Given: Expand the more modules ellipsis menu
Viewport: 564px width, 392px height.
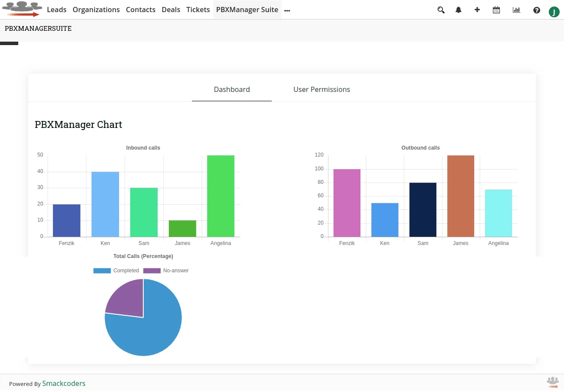Looking at the screenshot, I should click(287, 10).
